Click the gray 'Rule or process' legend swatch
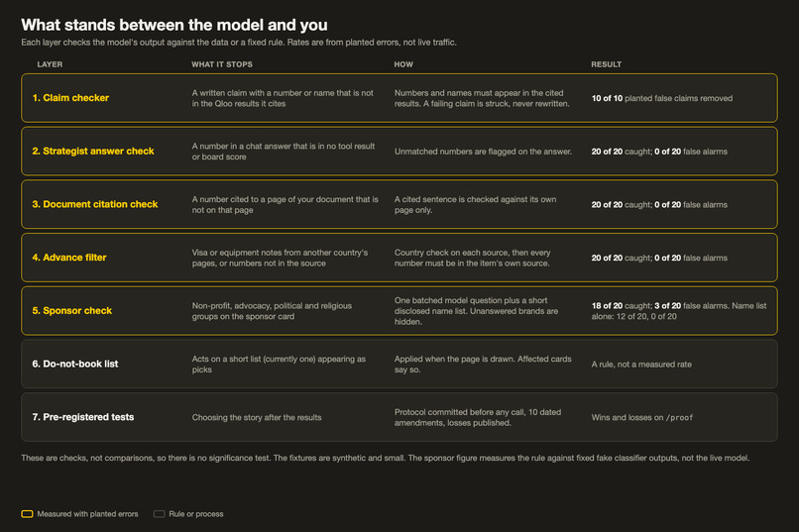 (x=159, y=514)
